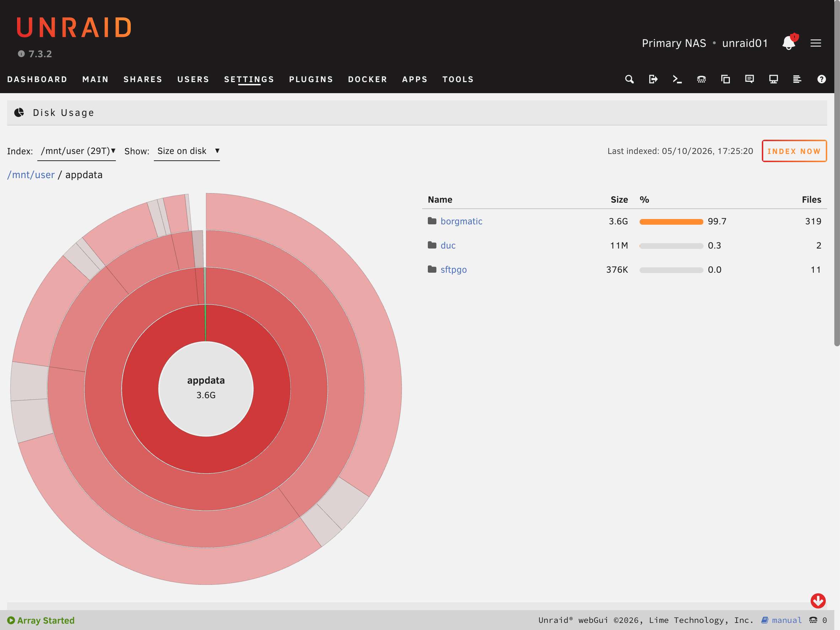The height and width of the screenshot is (630, 840).
Task: Open the info monitor icon
Action: [774, 79]
